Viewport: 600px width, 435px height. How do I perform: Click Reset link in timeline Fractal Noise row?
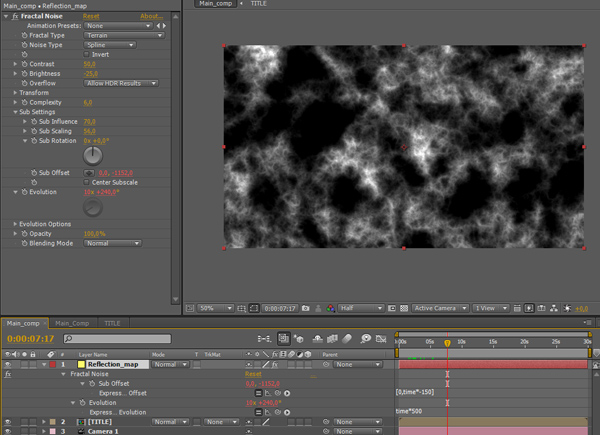point(253,374)
